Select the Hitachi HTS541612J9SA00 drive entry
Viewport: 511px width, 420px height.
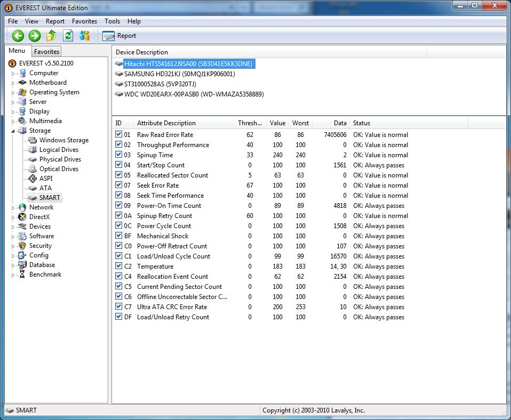click(188, 64)
